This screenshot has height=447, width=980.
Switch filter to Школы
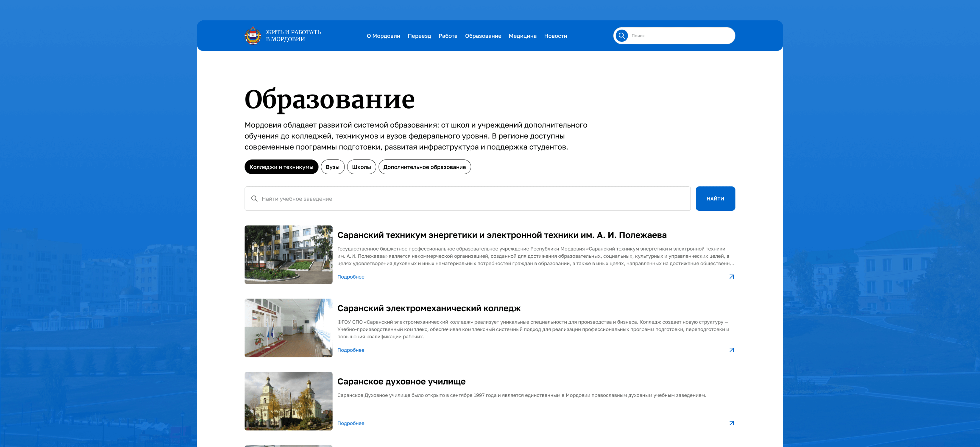point(361,167)
